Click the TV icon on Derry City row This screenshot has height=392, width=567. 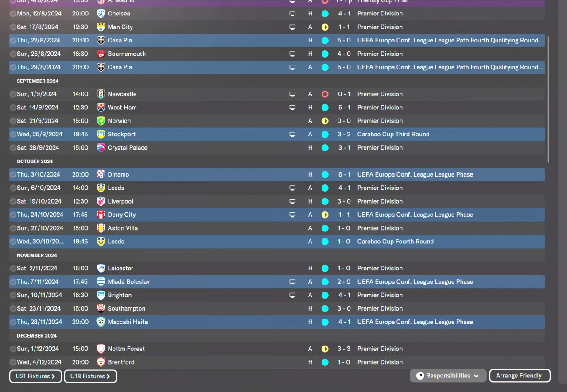292,215
